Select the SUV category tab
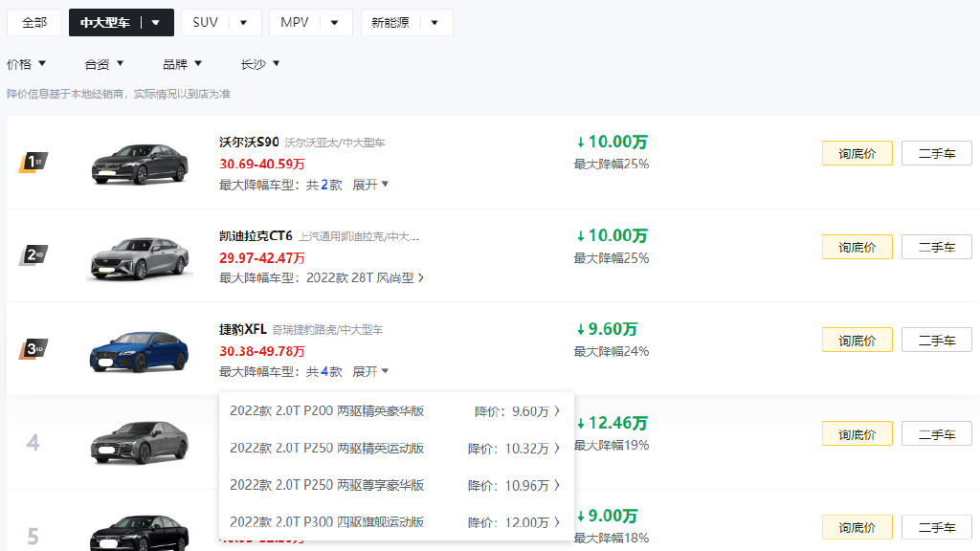The height and width of the screenshot is (551, 980). click(205, 23)
